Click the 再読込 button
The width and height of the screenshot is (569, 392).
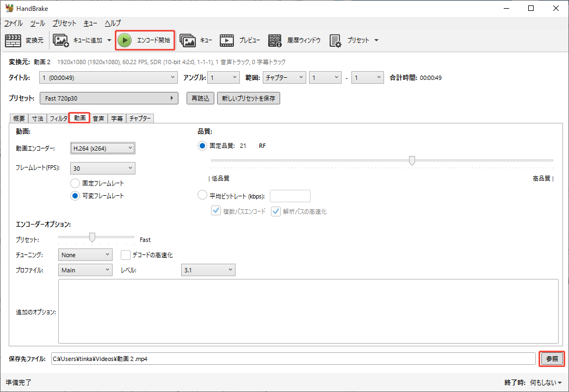200,98
